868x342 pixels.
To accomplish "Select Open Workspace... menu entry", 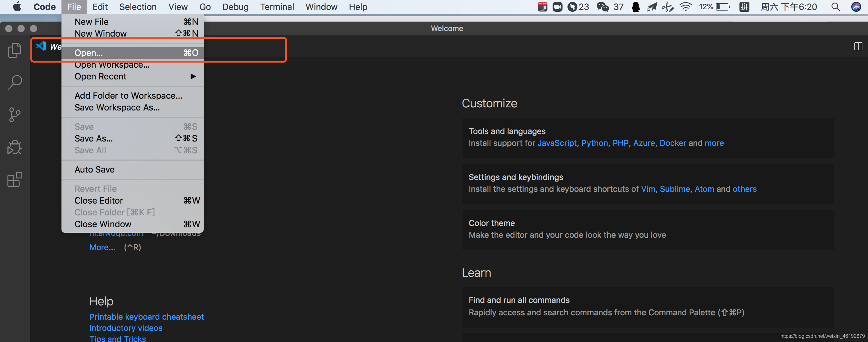I will pyautogui.click(x=133, y=65).
